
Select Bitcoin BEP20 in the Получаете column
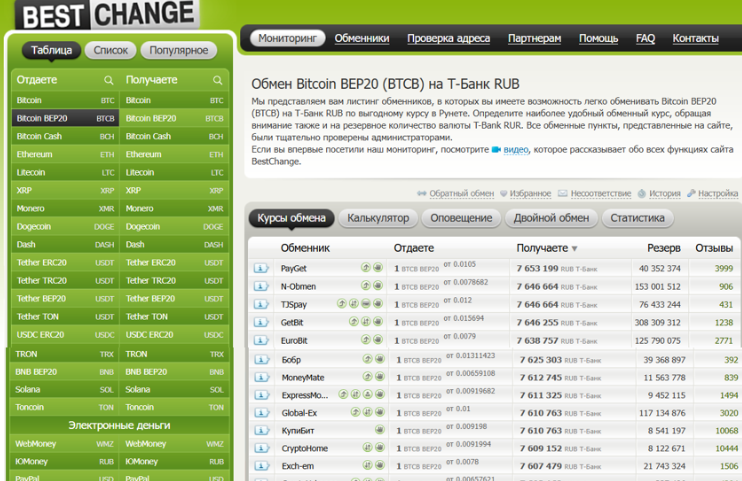[x=174, y=118]
